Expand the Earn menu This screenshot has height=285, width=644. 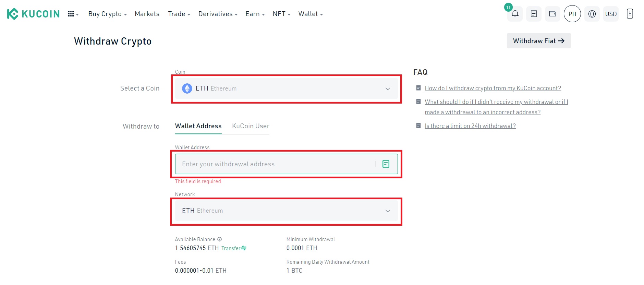(255, 14)
